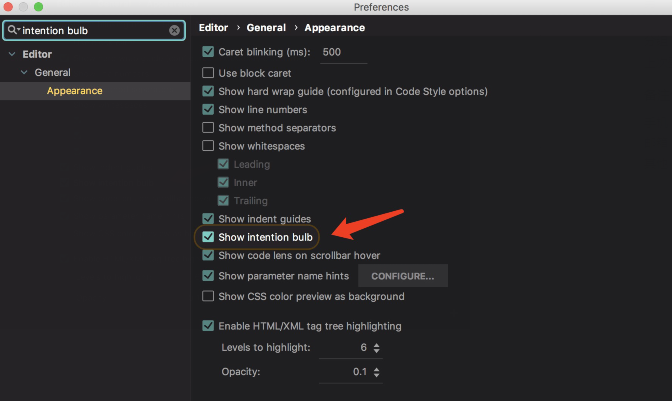Viewport: 672px width, 401px height.
Task: Uncheck Show intention bulb
Action: coord(208,238)
